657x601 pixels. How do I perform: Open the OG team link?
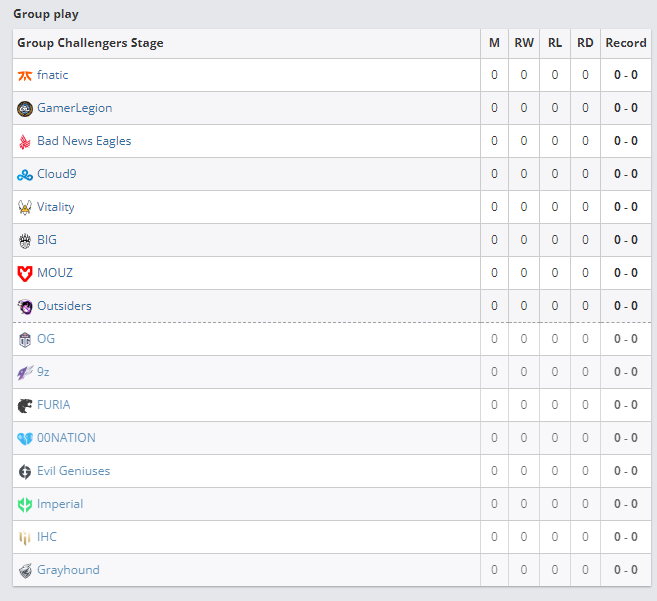coord(46,339)
